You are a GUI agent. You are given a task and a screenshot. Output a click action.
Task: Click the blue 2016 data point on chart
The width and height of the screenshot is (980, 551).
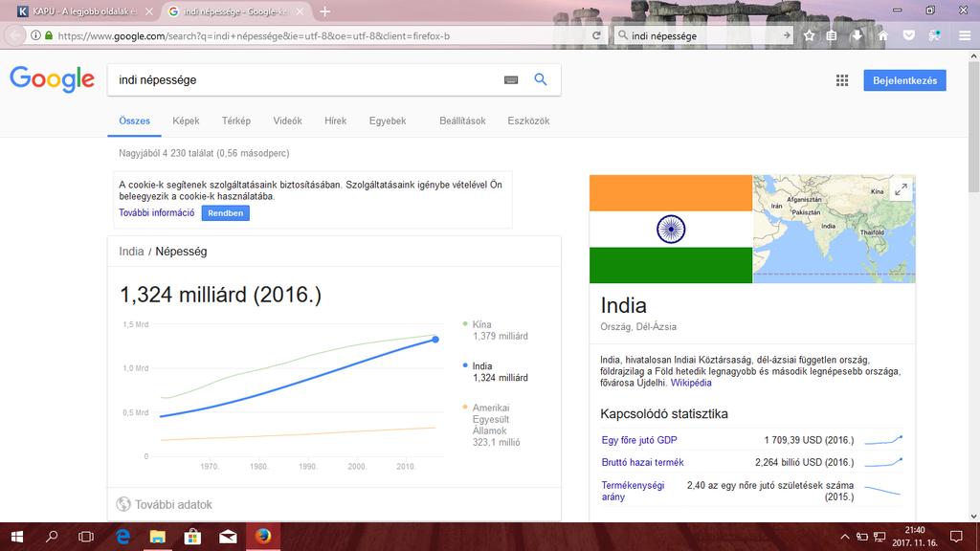pos(435,340)
